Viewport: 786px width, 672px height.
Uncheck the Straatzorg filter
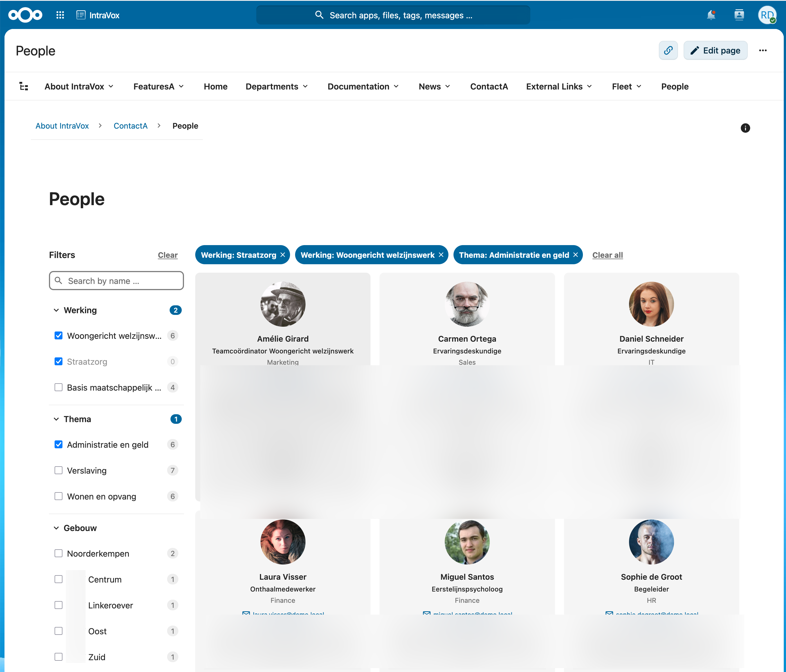59,361
